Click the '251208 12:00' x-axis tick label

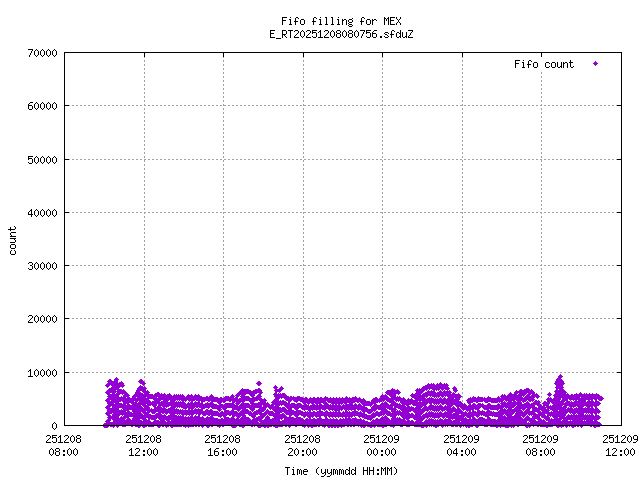point(143,445)
